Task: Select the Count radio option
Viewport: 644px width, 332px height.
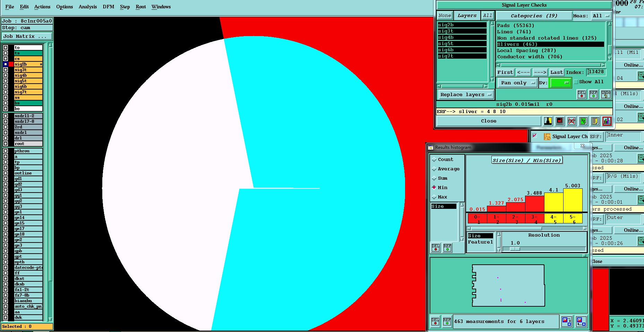Action: [434, 160]
